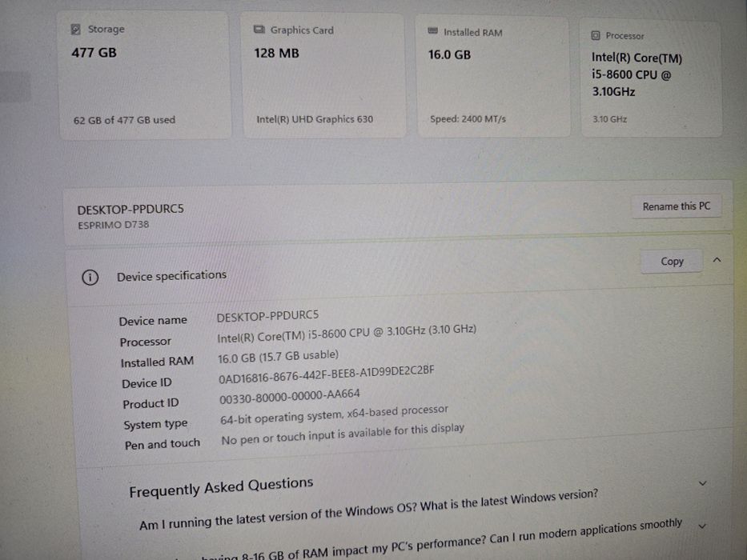747x560 pixels.
Task: Click the 62 GB of 477 GB used text
Action: point(124,120)
